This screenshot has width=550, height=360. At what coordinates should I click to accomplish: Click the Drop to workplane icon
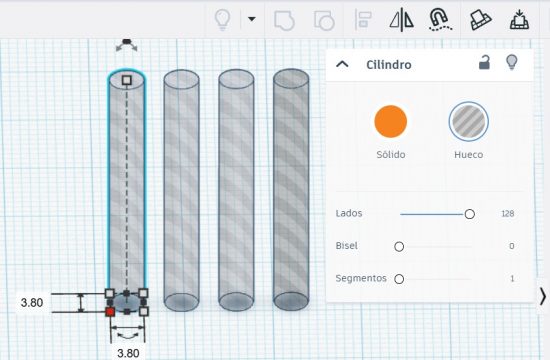coord(519,20)
